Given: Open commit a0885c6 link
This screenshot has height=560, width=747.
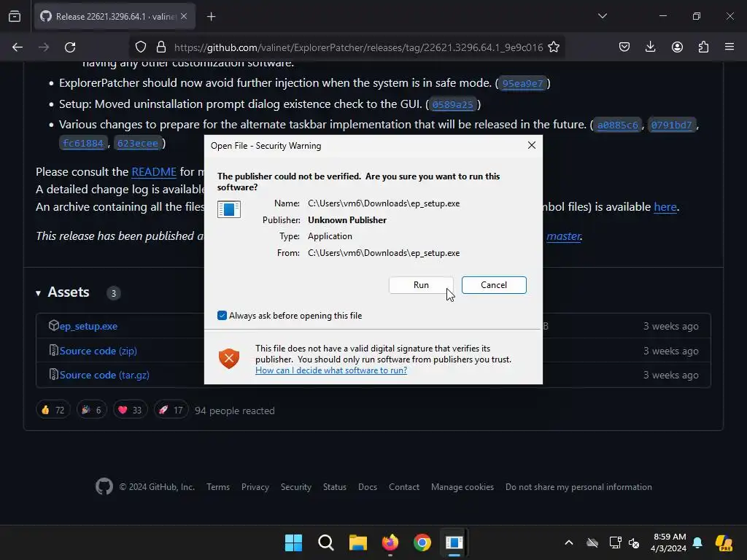Looking at the screenshot, I should click(617, 125).
